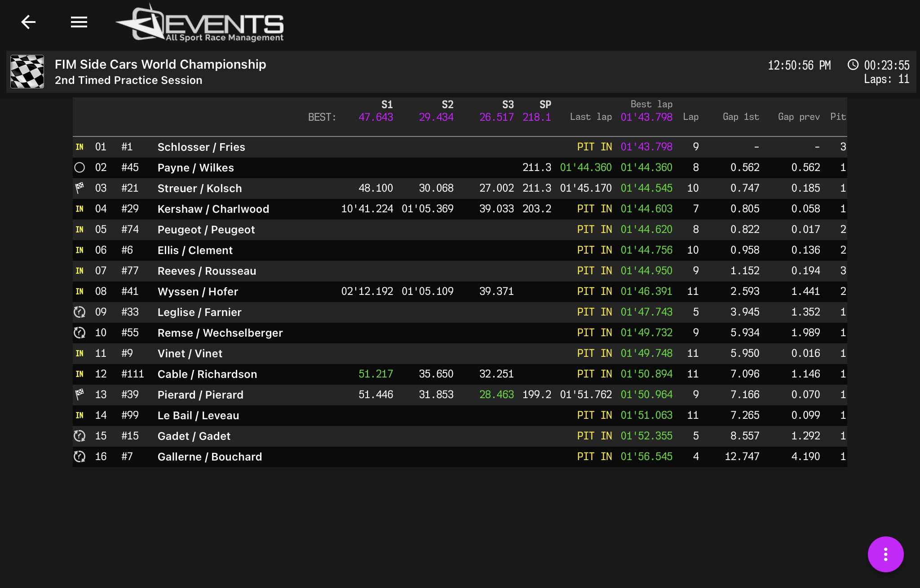Click best speed value 218.1
This screenshot has height=588, width=920.
537,118
